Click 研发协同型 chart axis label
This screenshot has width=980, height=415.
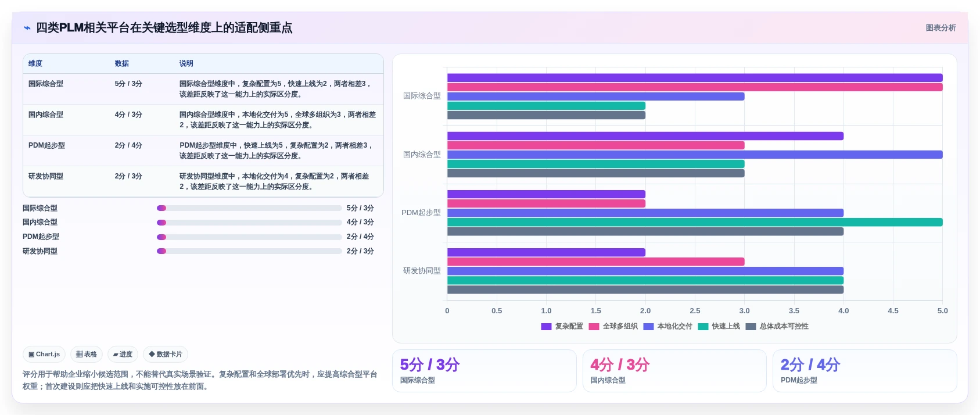pyautogui.click(x=422, y=271)
